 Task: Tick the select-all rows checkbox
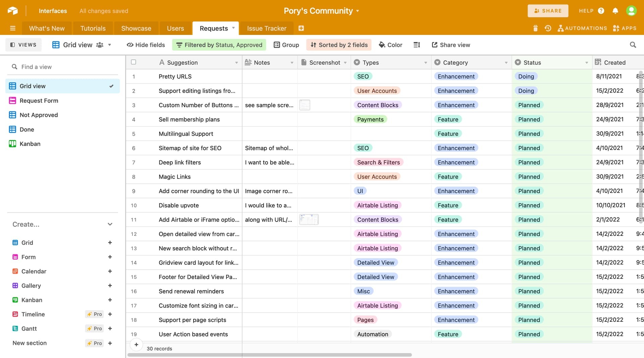[x=133, y=62]
